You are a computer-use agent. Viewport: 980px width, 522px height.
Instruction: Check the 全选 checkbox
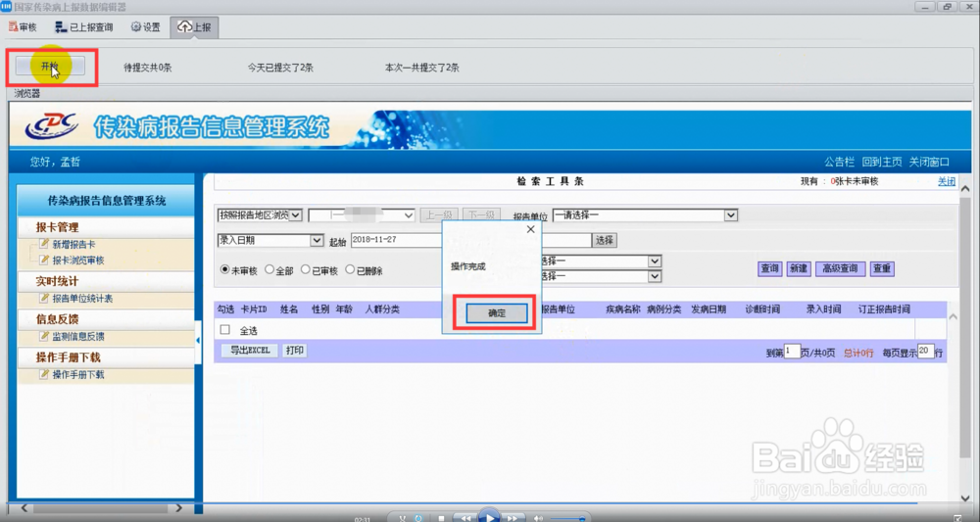click(225, 330)
